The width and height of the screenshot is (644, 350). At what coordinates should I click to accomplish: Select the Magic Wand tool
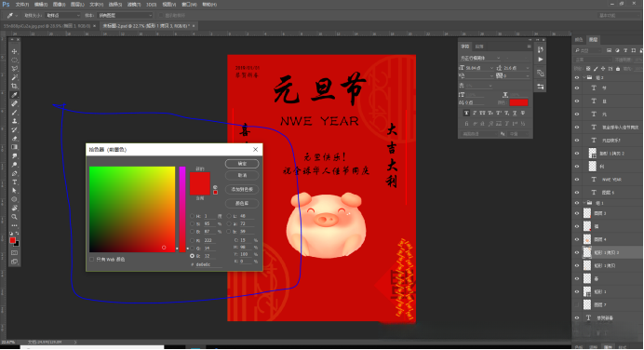[x=14, y=77]
